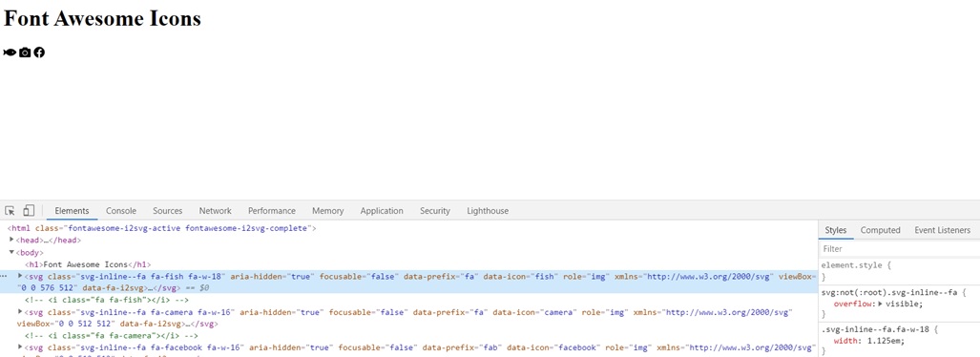Click the "0 0 576 512" viewBox value

(x=47, y=288)
